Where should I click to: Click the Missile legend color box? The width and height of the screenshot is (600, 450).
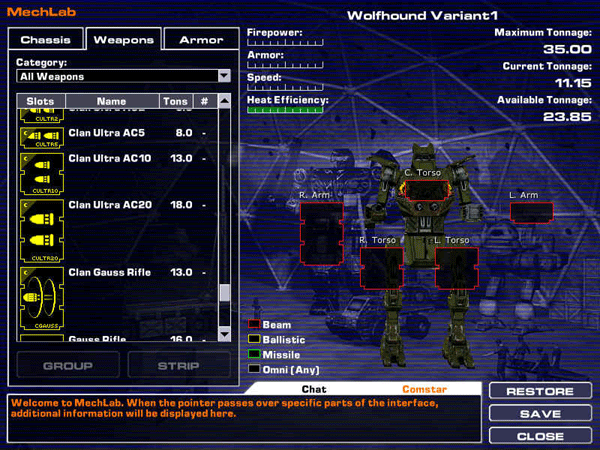(254, 354)
